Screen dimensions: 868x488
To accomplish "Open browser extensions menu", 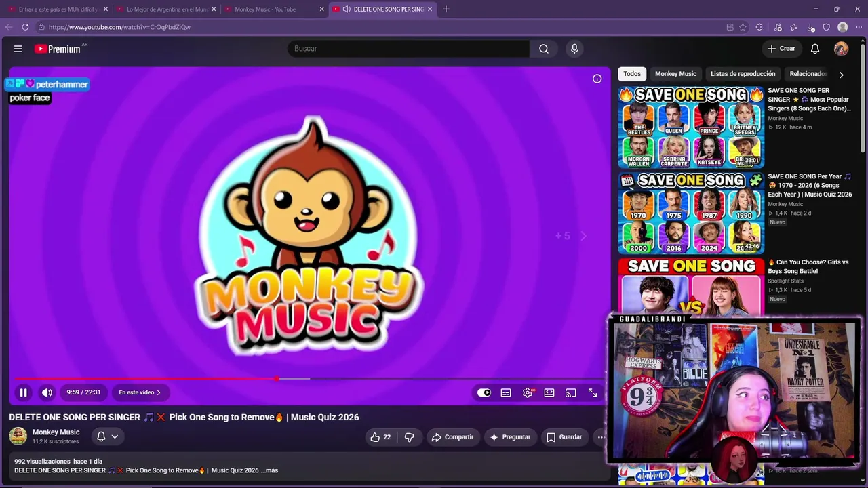I will coord(759,27).
